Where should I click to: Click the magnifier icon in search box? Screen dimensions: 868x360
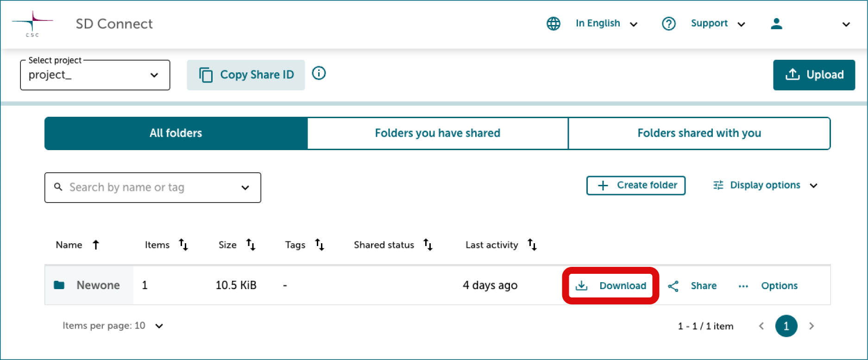[x=58, y=187]
